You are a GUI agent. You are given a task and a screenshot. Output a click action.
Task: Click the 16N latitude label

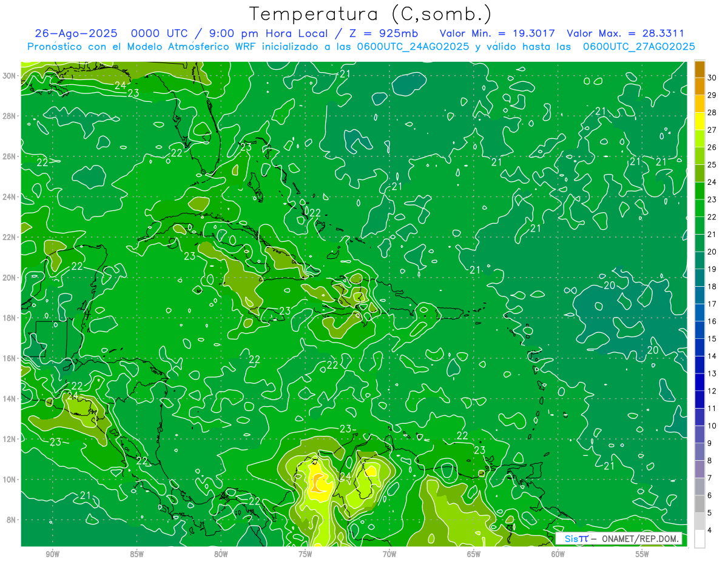[8, 358]
